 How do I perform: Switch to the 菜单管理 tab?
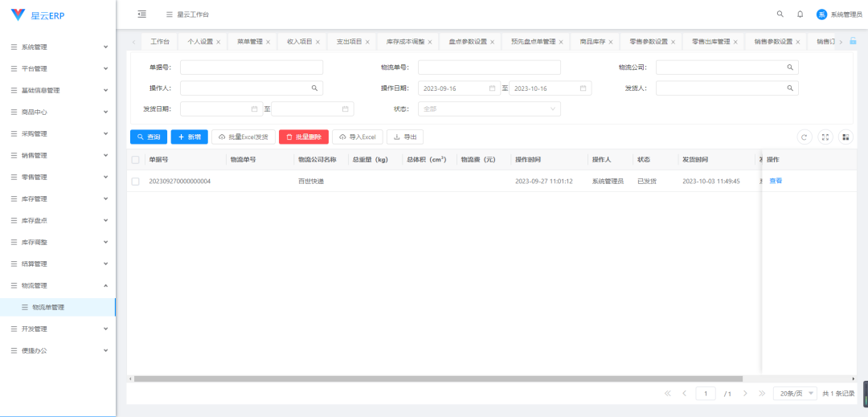coord(249,42)
